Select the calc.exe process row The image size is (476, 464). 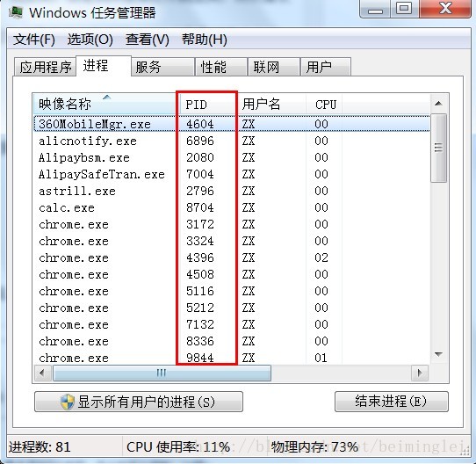point(232,208)
